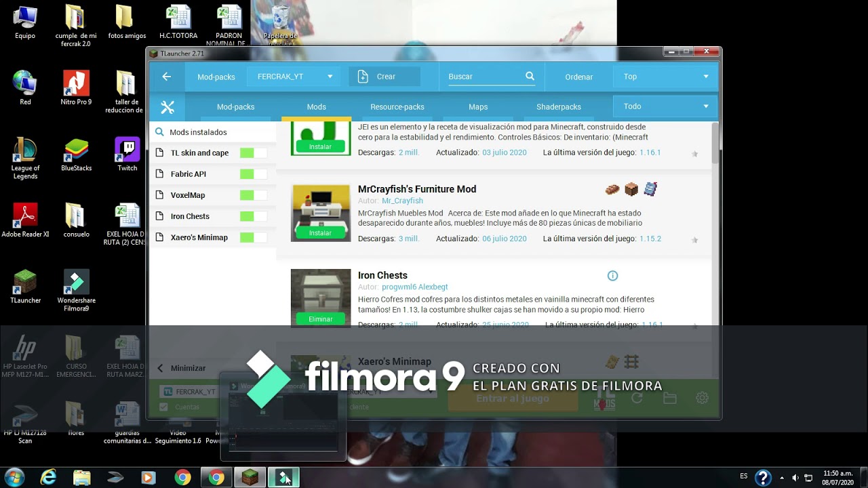This screenshot has height=488, width=868.
Task: Toggle the Fabric API mod switch
Action: click(253, 174)
